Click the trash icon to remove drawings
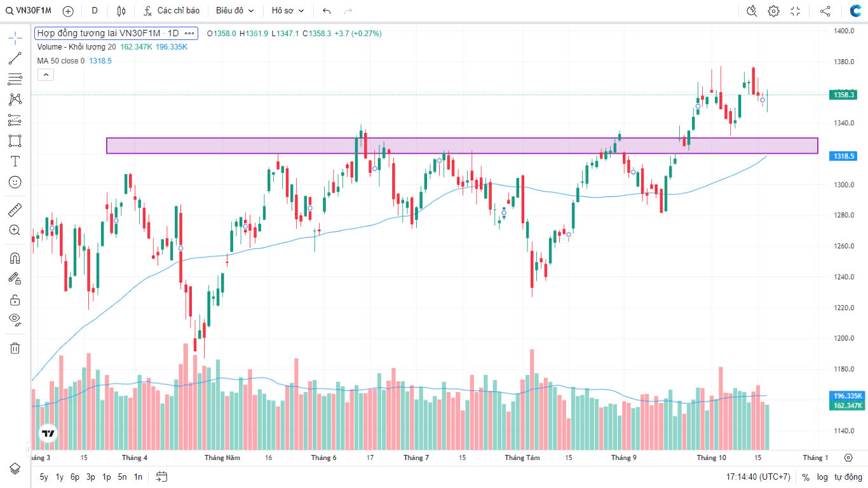868x488 pixels. [x=15, y=348]
